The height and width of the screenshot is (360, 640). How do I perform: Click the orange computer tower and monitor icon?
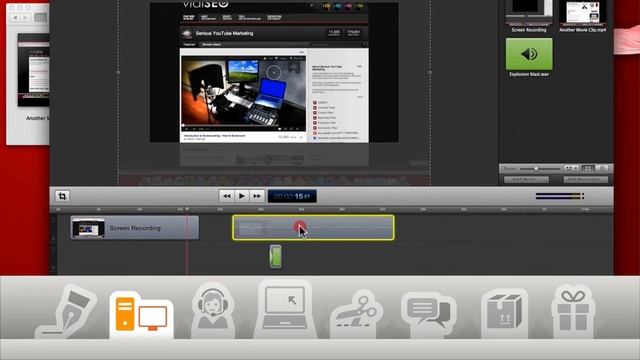(141, 315)
